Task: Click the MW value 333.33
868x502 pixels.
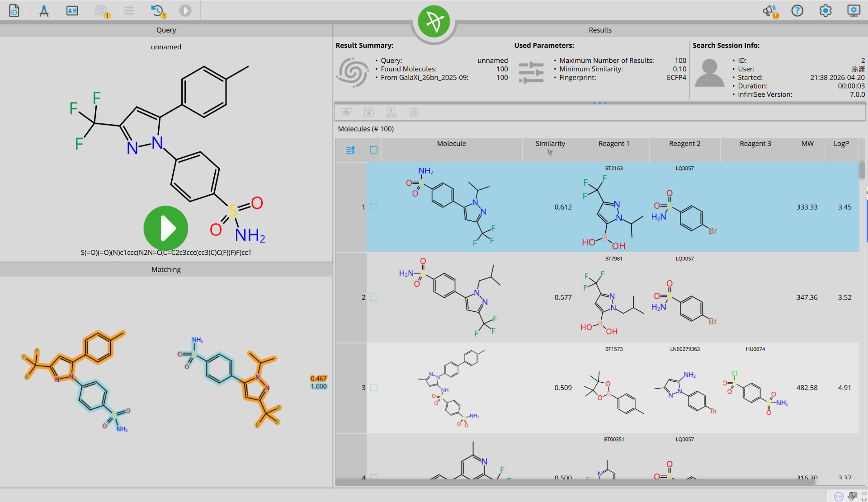Action: (x=807, y=207)
